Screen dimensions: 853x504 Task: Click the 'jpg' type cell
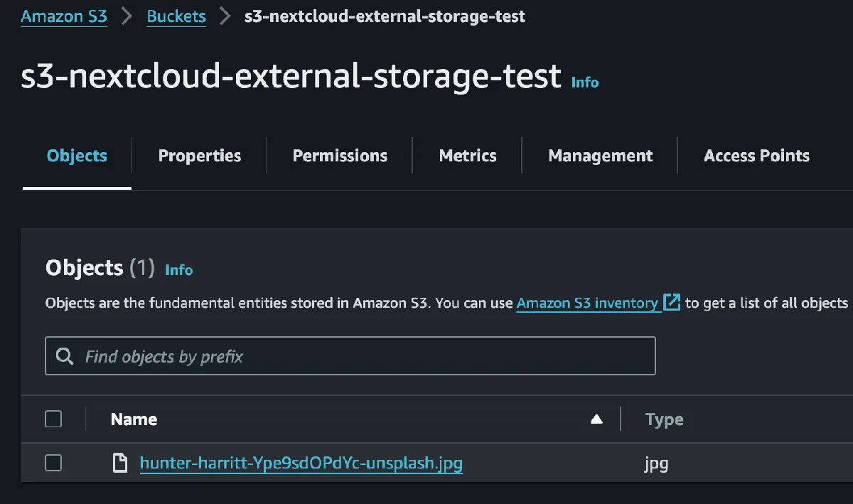point(657,465)
